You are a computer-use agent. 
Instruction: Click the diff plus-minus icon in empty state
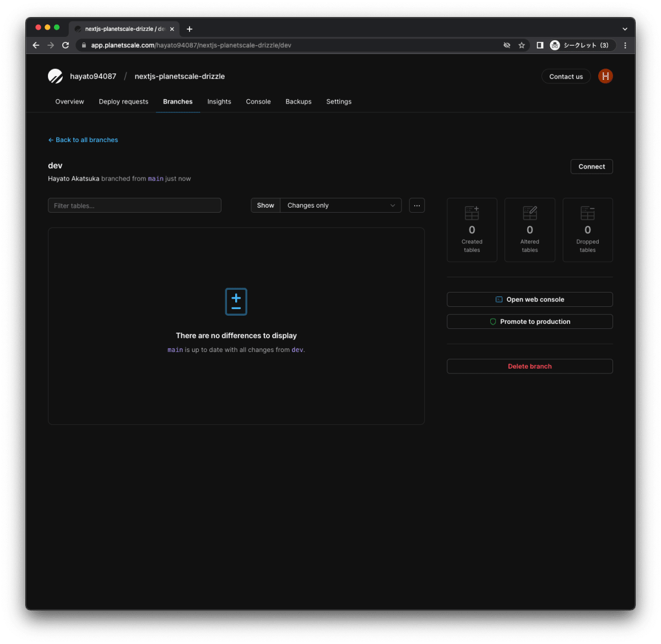(236, 301)
